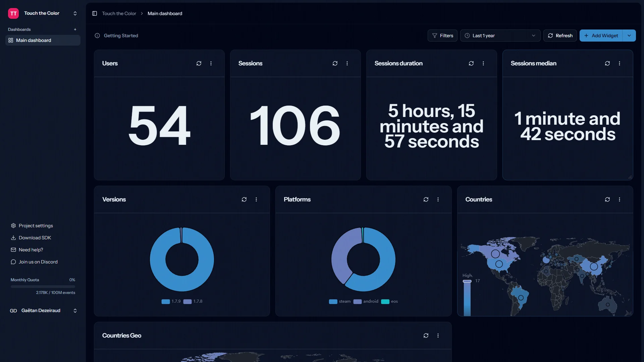Click the Need help envelope icon
This screenshot has width=644, height=362.
[13, 250]
